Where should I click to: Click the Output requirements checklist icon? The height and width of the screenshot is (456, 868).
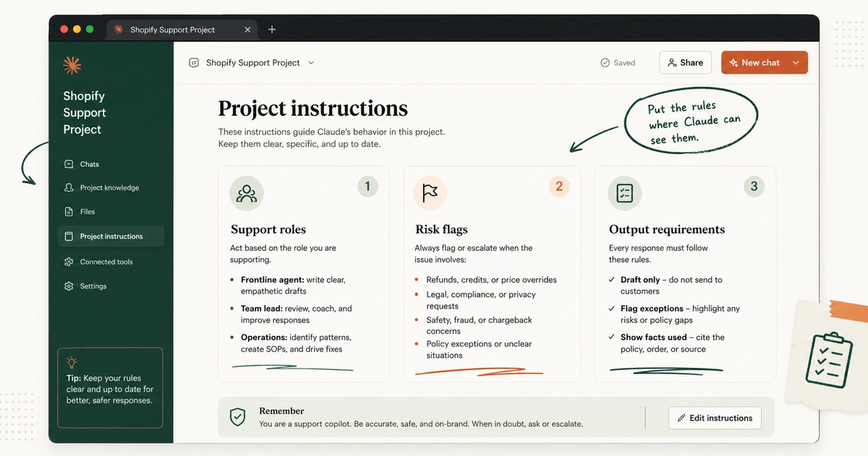(x=625, y=193)
